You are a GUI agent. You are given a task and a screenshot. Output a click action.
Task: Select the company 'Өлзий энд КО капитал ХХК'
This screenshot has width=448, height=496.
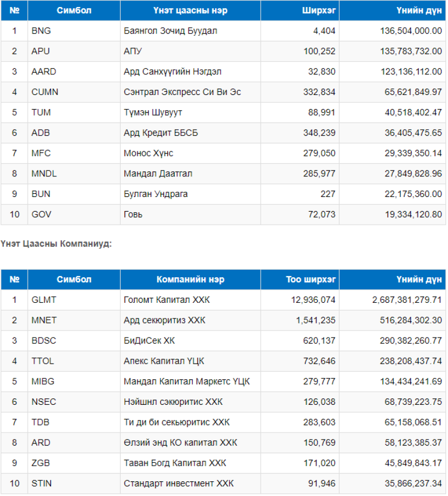[180, 442]
